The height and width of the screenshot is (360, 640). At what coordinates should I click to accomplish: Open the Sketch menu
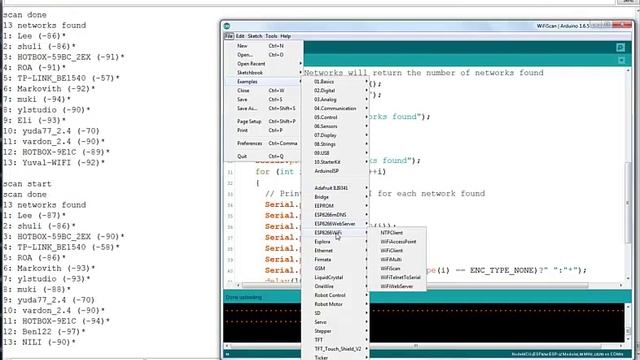pos(255,36)
